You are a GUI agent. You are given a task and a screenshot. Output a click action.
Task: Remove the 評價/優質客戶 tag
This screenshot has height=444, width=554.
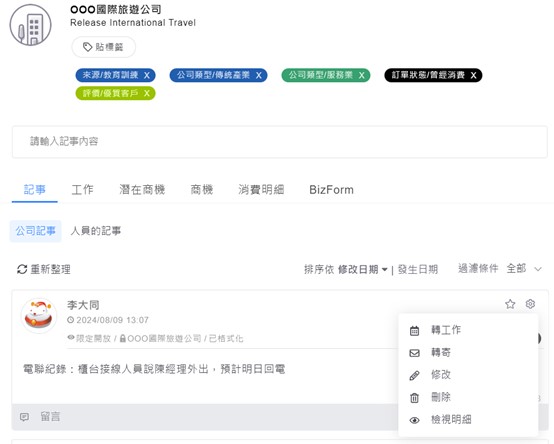click(x=147, y=93)
